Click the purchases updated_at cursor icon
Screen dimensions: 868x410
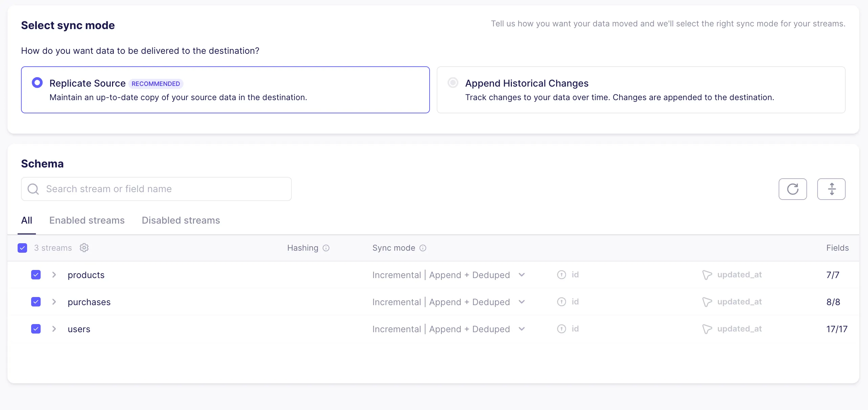(x=707, y=302)
